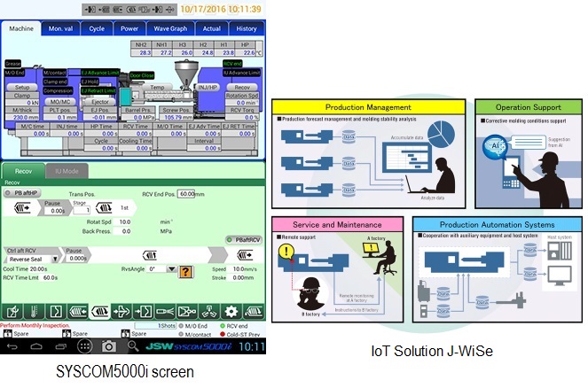The image size is (588, 388).
Task: Click the 'Perform Monthly Inspection.' message
Action: click(35, 325)
